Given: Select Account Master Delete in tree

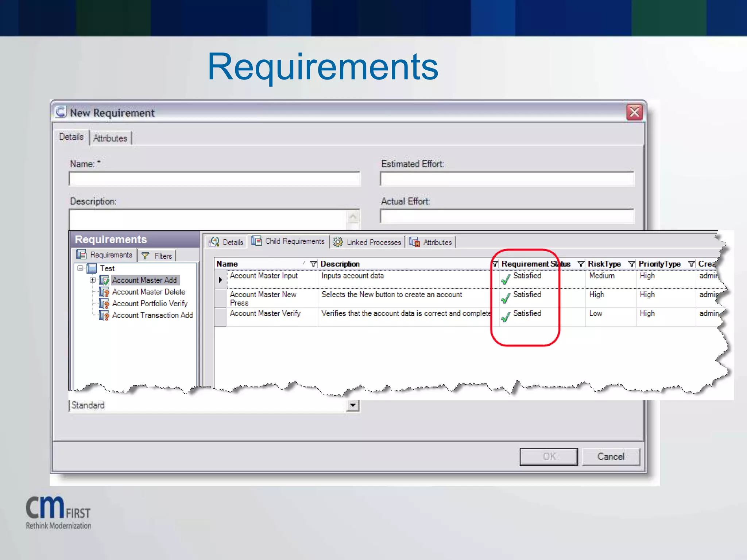Looking at the screenshot, I should point(148,292).
